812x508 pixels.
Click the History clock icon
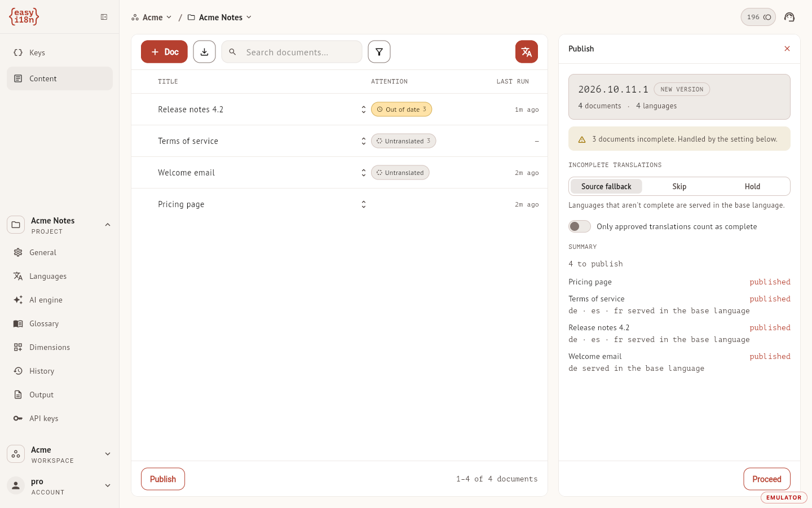18,371
